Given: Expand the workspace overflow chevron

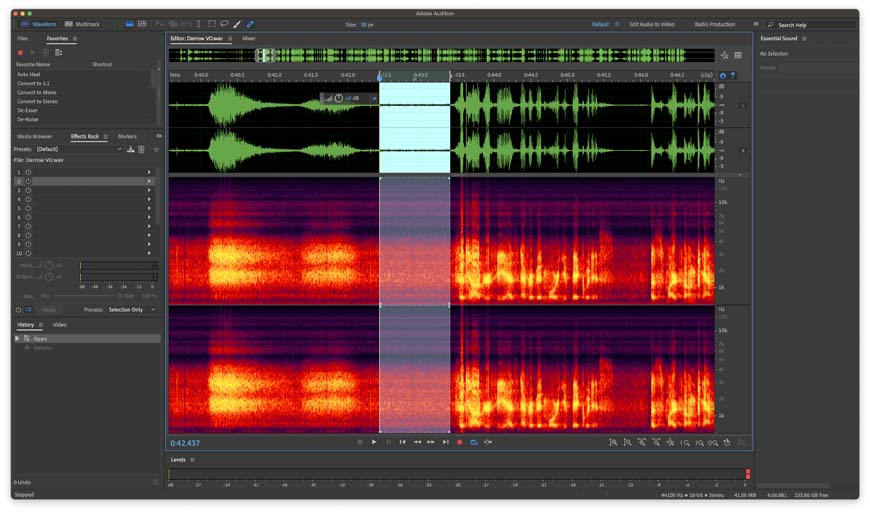Looking at the screenshot, I should pyautogui.click(x=755, y=24).
